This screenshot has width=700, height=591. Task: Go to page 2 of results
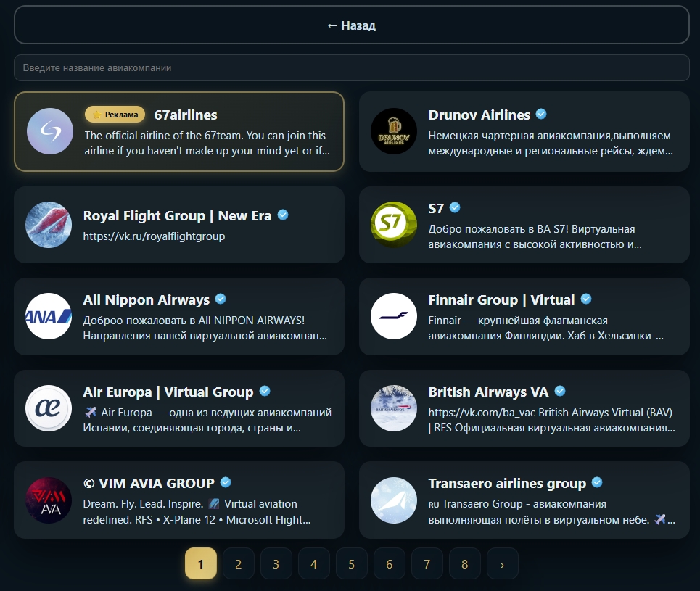click(239, 564)
